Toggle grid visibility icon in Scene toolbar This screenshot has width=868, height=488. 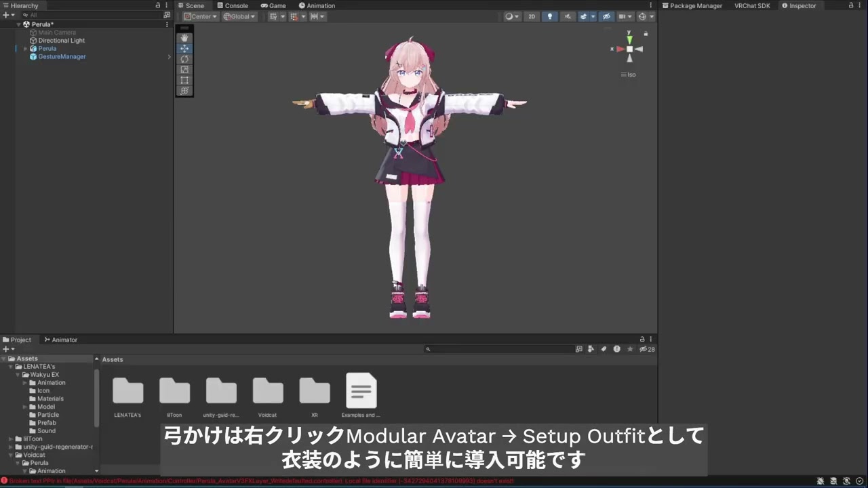click(x=273, y=16)
